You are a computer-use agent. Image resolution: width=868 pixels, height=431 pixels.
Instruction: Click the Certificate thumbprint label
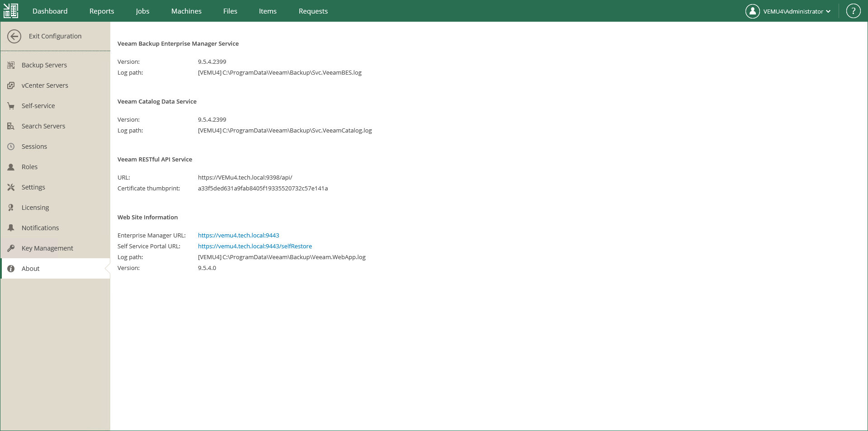[149, 188]
